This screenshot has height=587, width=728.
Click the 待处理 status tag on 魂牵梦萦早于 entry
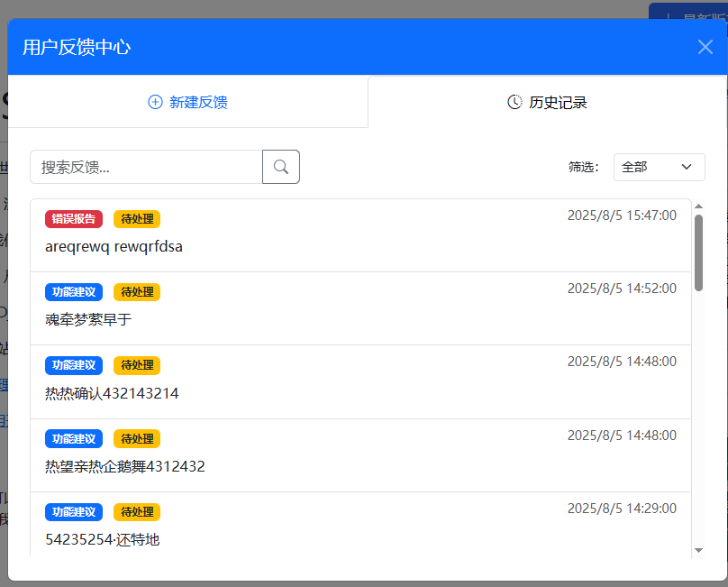[x=136, y=291]
